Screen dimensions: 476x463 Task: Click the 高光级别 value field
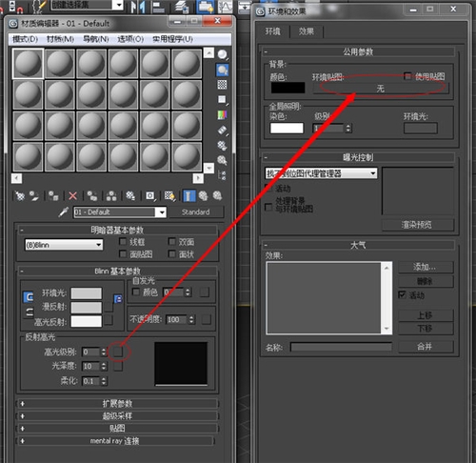pos(90,352)
